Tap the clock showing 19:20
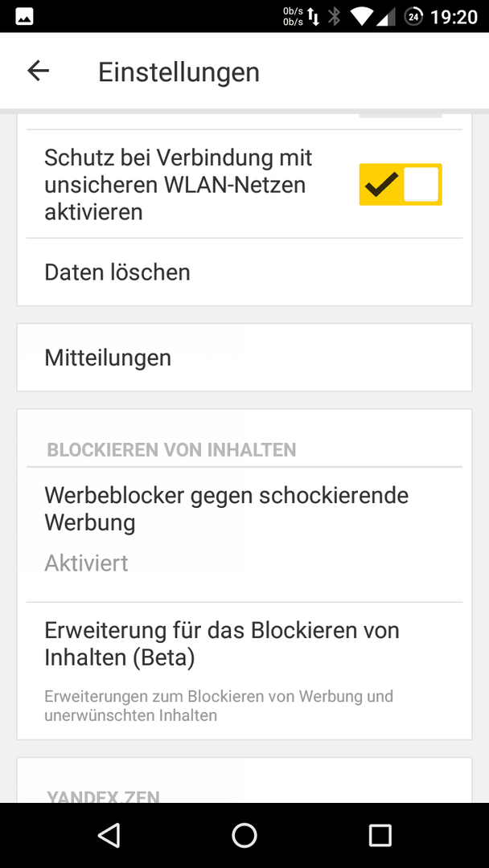Screen dimensions: 489x868 [x=454, y=17]
